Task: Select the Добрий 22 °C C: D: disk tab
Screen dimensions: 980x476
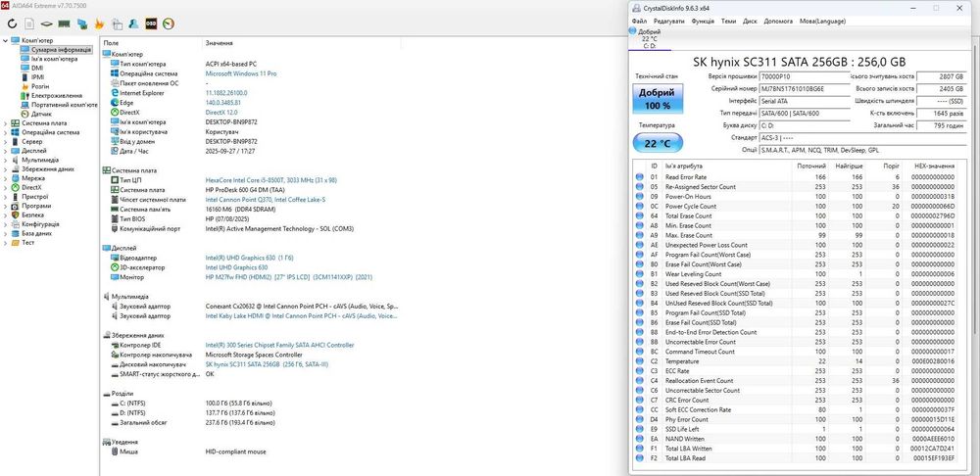Action: [x=650, y=39]
